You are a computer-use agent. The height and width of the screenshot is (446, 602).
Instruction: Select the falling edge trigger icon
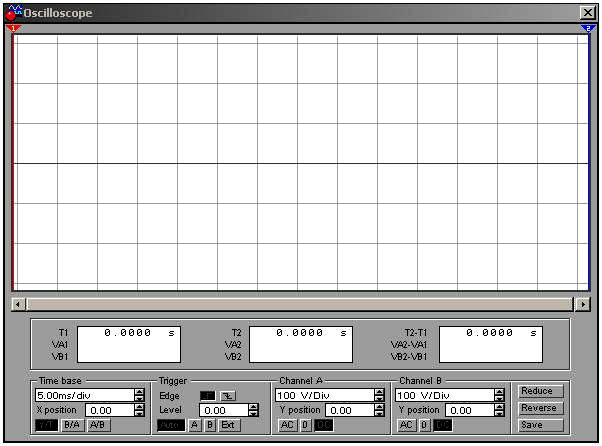[x=227, y=395]
